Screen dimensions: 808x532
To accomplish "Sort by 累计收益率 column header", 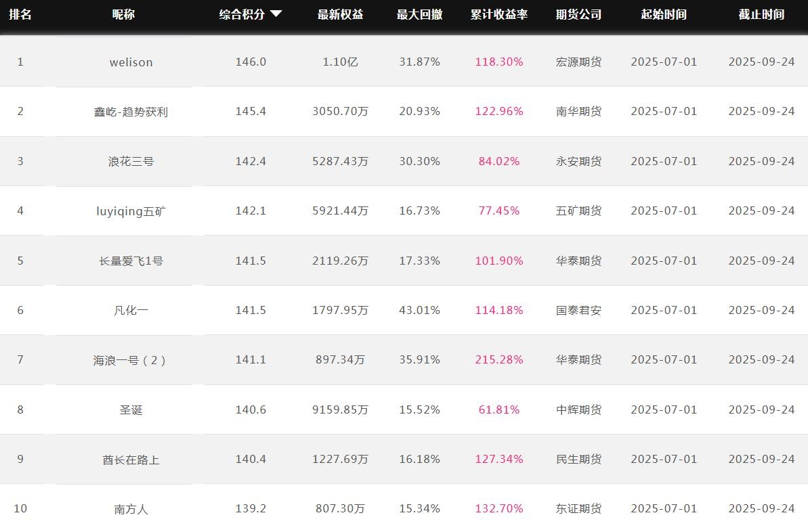I will [499, 14].
